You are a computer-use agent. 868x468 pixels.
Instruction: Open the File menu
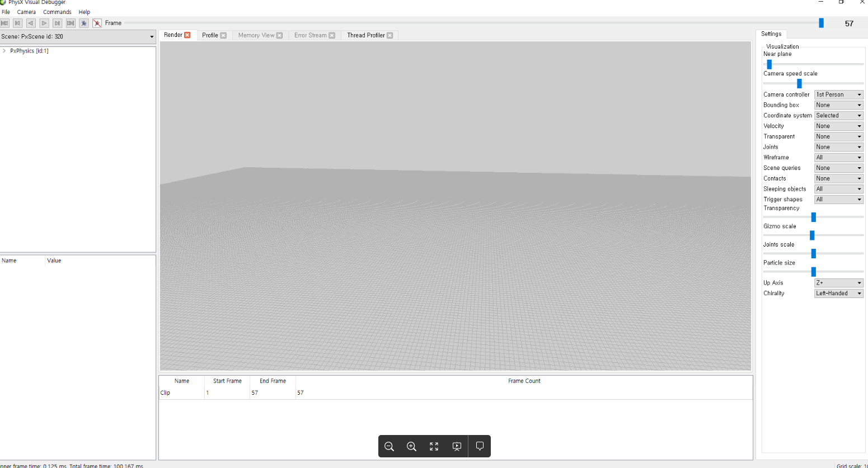[6, 12]
